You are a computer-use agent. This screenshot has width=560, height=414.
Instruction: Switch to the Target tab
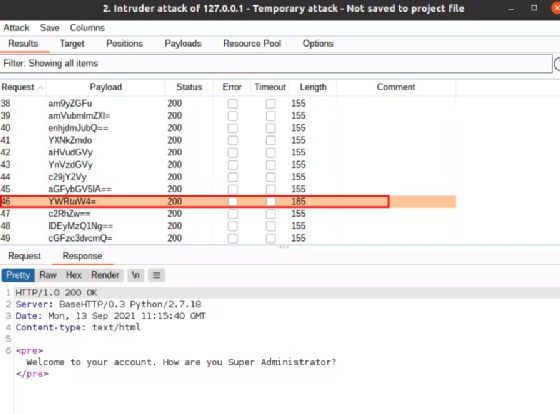(x=72, y=44)
